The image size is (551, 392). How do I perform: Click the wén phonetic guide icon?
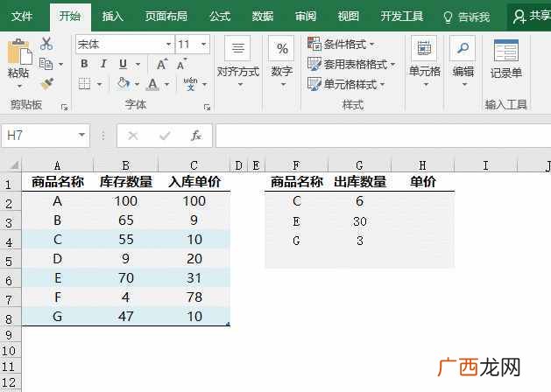190,84
